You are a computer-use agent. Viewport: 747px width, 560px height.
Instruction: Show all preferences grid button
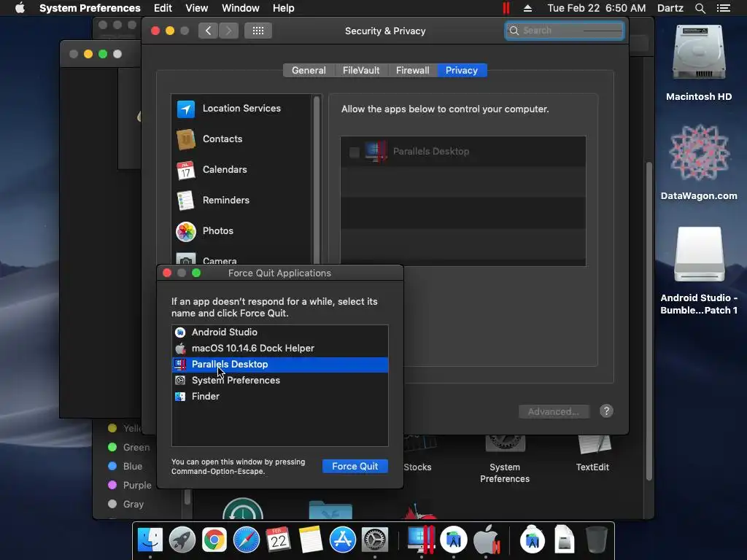(258, 31)
